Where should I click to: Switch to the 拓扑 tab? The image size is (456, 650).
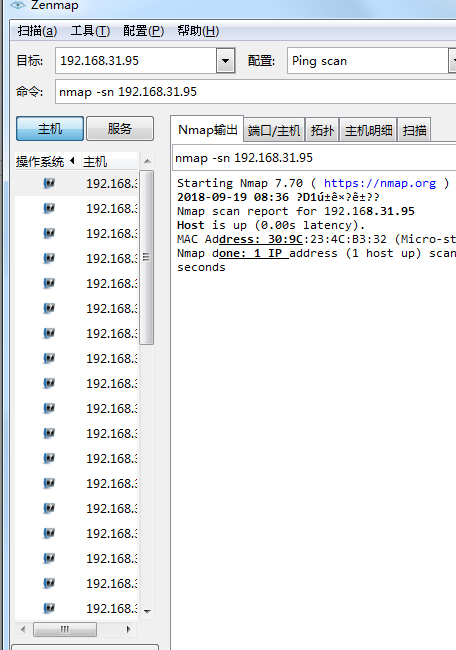(322, 131)
